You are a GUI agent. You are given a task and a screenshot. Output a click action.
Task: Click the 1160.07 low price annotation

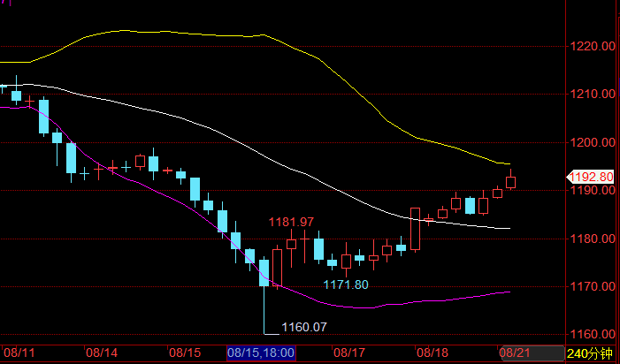(x=304, y=328)
